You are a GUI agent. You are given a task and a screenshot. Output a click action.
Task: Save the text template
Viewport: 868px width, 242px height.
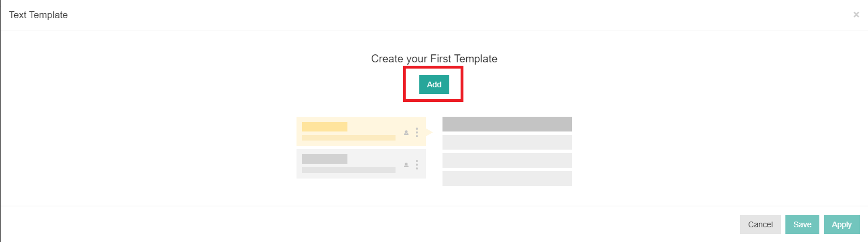[x=802, y=224]
